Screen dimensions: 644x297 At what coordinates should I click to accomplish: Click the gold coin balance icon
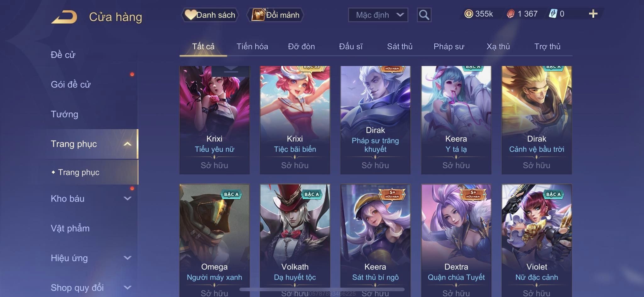point(469,14)
